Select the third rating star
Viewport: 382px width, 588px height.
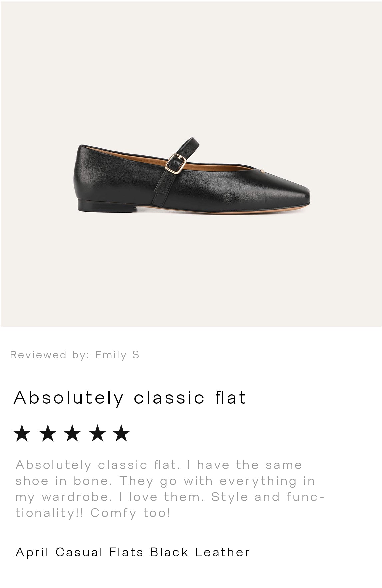click(72, 433)
